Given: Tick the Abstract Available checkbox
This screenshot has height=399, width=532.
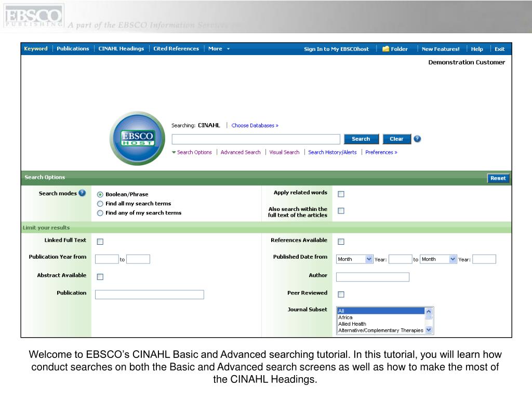Looking at the screenshot, I should click(100, 277).
